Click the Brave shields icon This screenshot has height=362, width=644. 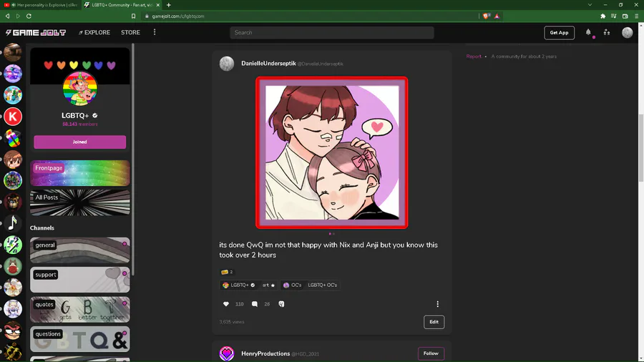point(487,16)
